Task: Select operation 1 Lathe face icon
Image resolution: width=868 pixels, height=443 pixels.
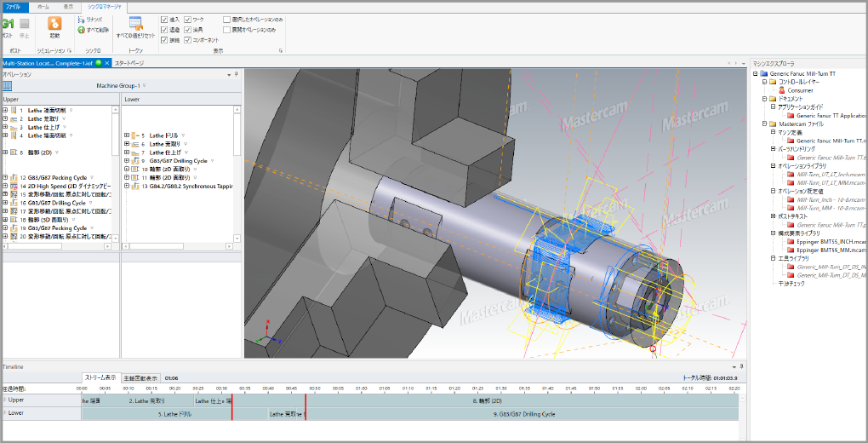Action: point(14,111)
